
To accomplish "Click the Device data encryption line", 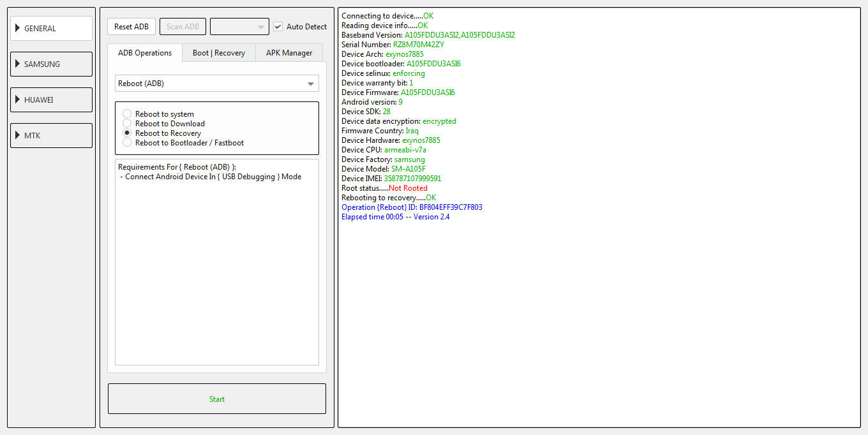I will [x=399, y=121].
